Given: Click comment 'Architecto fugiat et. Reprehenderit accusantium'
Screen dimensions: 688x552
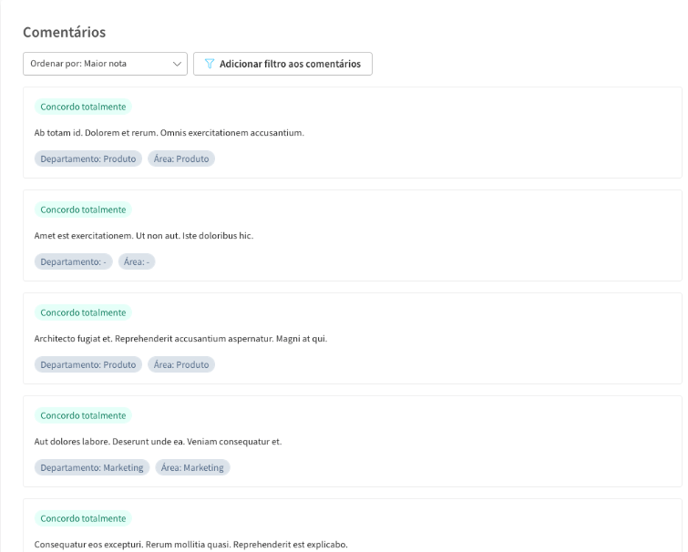Looking at the screenshot, I should (181, 339).
